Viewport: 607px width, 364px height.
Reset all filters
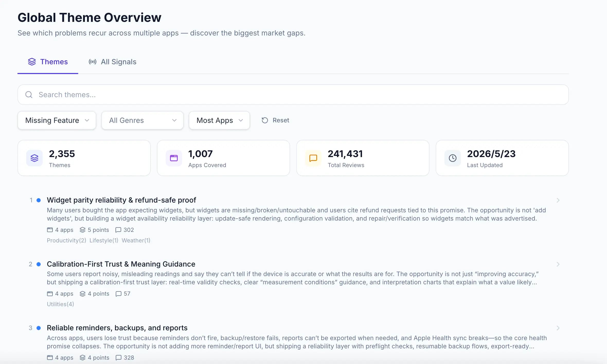[x=275, y=120]
